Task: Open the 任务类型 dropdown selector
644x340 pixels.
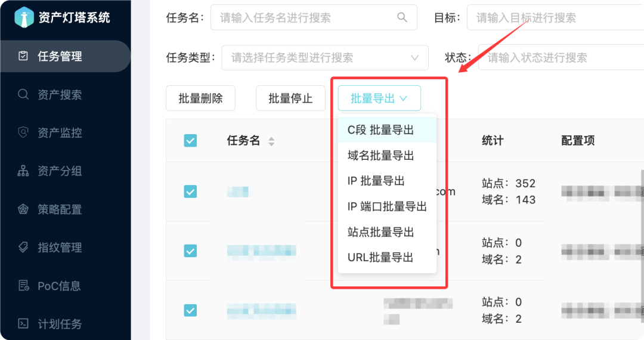Action: tap(325, 57)
